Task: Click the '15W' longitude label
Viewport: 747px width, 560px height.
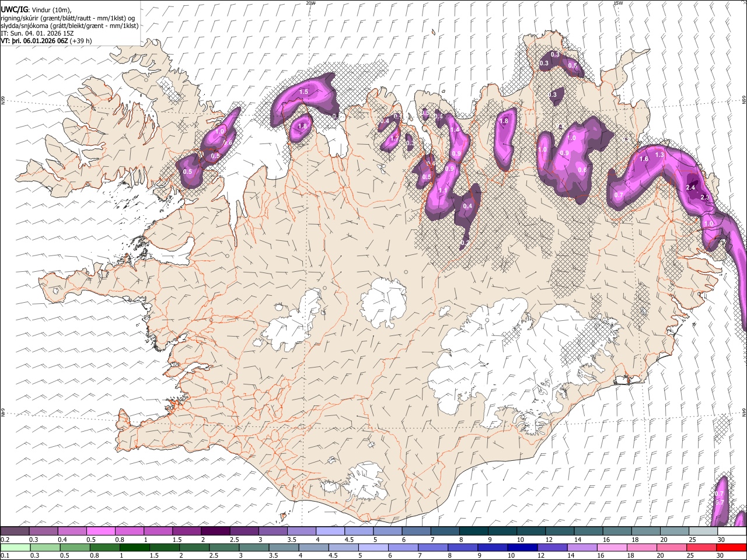Action: pos(617,3)
